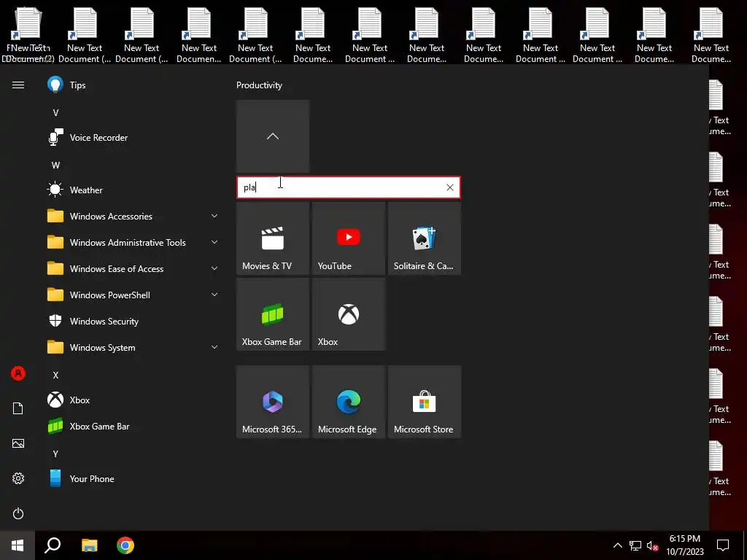Open the Solitaire & Casual Games tile
The image size is (747, 560).
(x=424, y=238)
